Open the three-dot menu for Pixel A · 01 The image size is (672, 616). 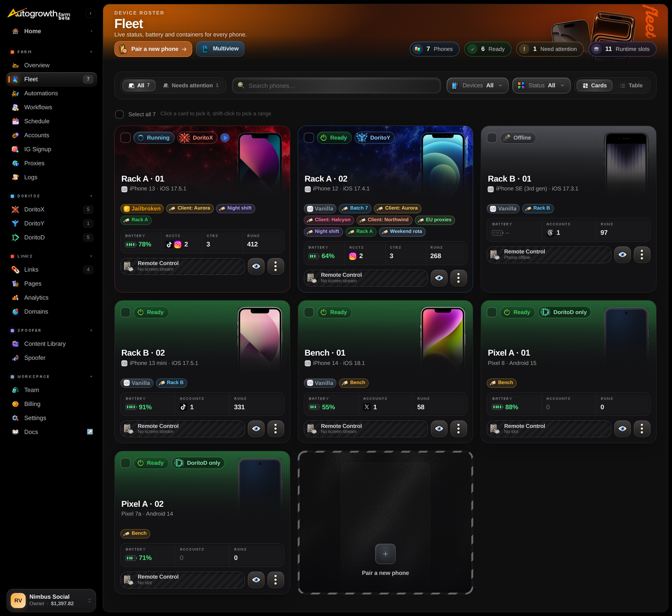pos(642,429)
